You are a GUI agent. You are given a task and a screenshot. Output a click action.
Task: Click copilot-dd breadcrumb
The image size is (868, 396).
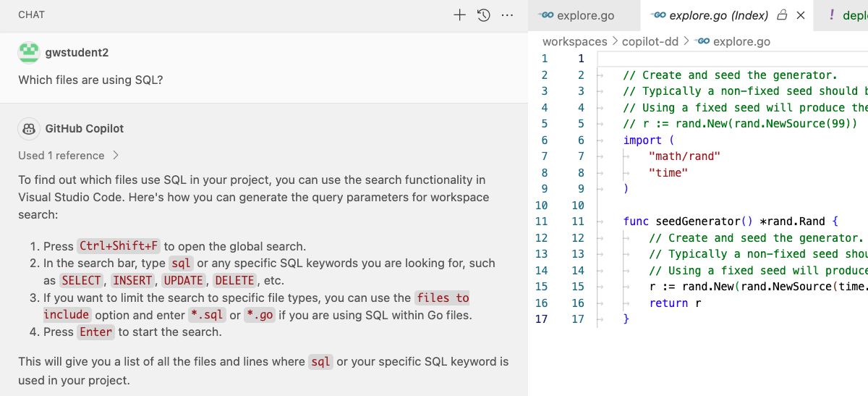click(x=650, y=42)
